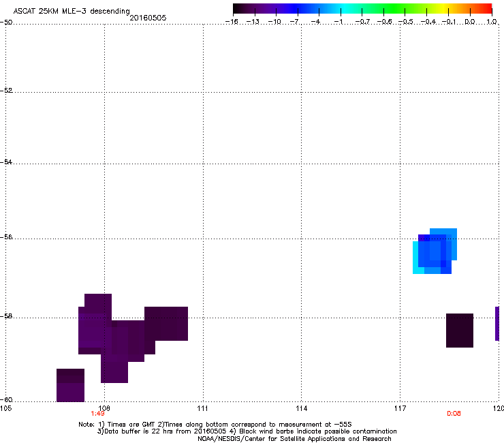Click the red 0:08 pass time label
Viewport: 504px width, 443px height.
pyautogui.click(x=454, y=414)
